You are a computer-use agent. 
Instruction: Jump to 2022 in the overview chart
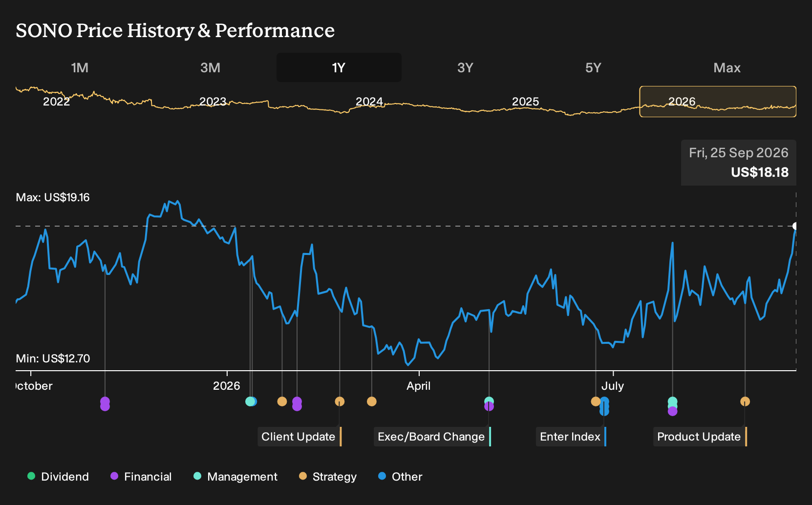click(57, 102)
